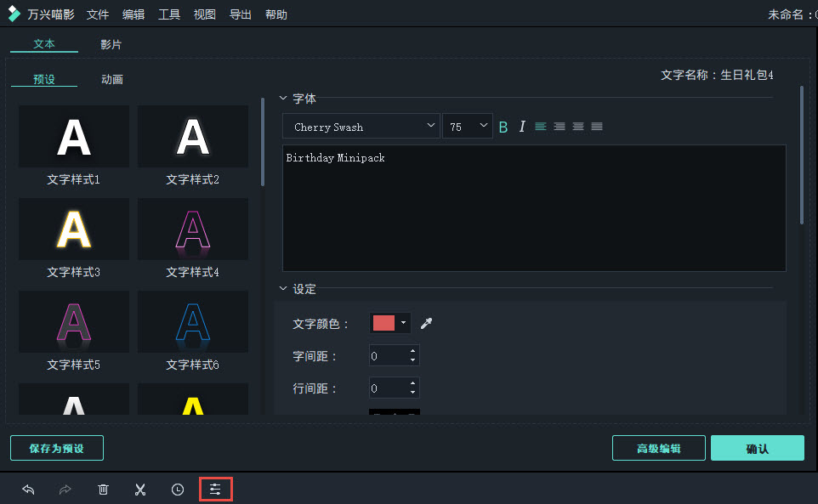Screen dimensions: 818x504
Task: Toggle italic formatting with the I icon
Action: point(522,126)
